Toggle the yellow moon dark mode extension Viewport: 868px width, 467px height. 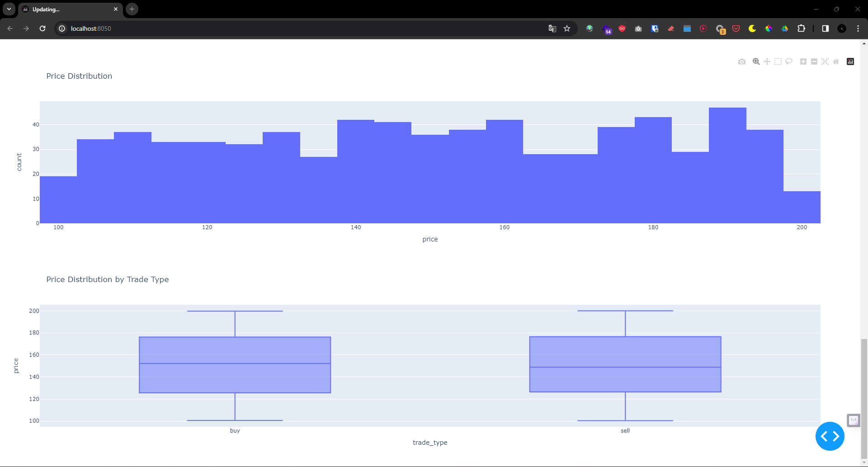[x=752, y=28]
